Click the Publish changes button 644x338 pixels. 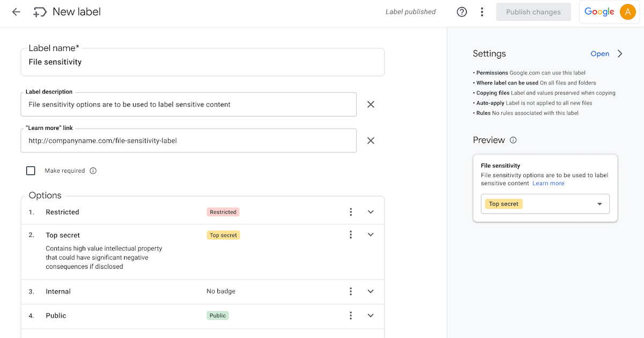[x=533, y=12]
